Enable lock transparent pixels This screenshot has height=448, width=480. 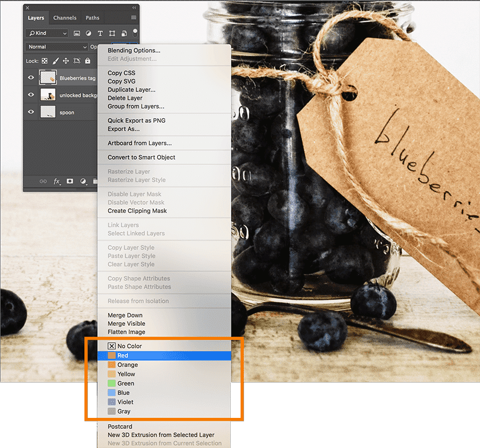tap(45, 61)
